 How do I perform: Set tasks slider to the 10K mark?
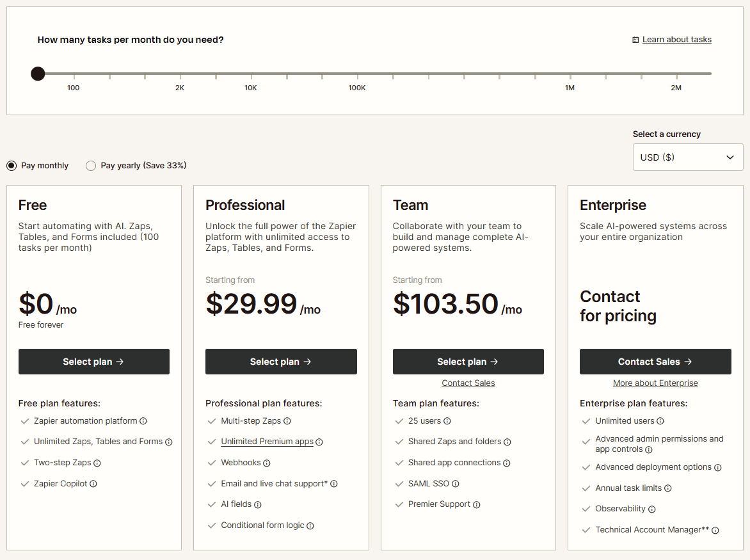(x=251, y=74)
